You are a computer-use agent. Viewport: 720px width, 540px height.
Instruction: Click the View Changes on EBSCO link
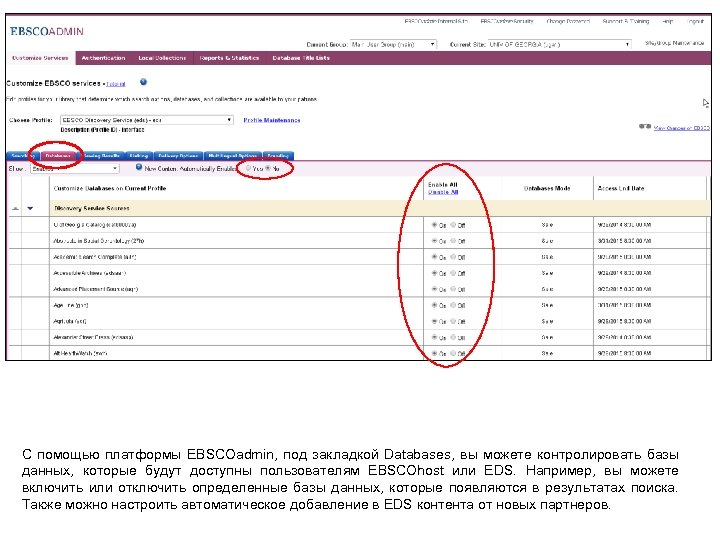[x=681, y=128]
